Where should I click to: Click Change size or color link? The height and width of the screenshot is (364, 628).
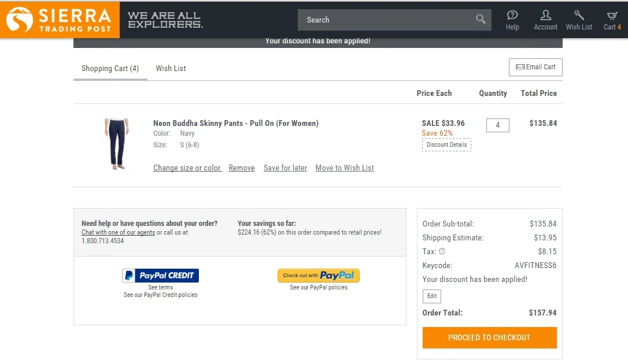click(x=187, y=168)
